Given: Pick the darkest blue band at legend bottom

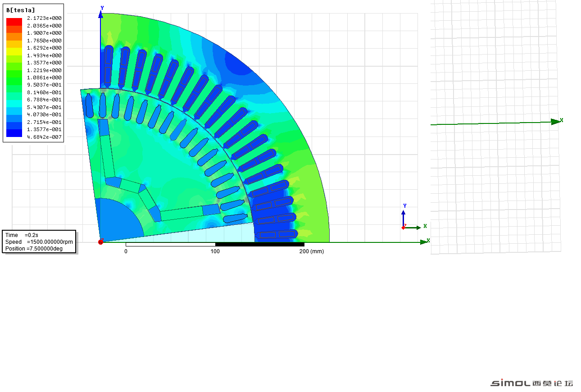Looking at the screenshot, I should click(14, 133).
